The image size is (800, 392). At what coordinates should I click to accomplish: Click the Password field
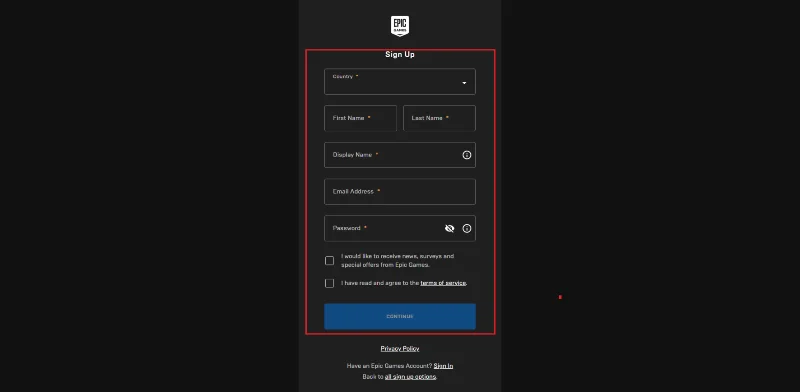point(399,229)
